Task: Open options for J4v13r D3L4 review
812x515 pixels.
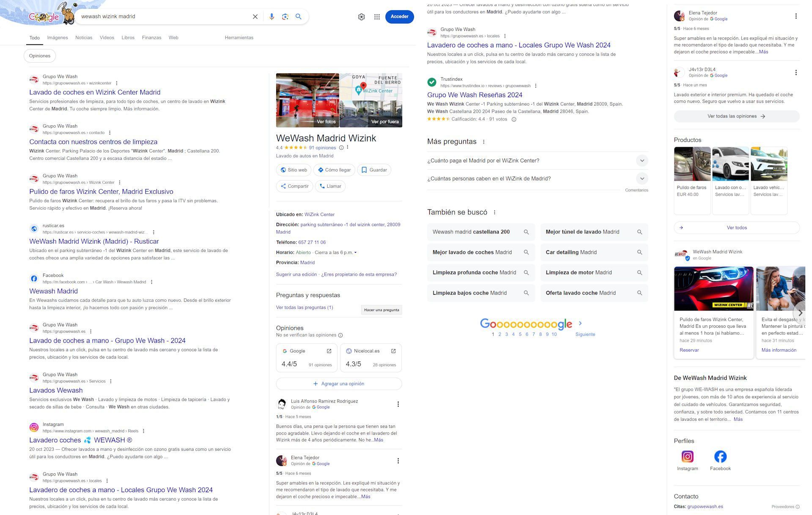Action: [796, 73]
